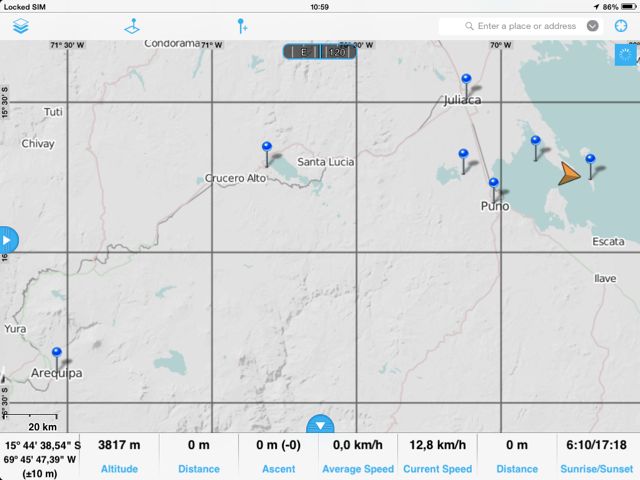Select the blue pin near Arequipa

coord(57,356)
